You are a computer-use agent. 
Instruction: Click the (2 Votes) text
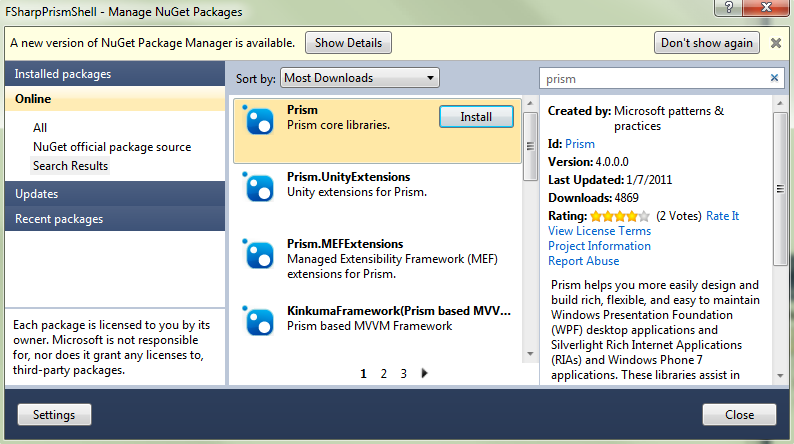pos(679,216)
